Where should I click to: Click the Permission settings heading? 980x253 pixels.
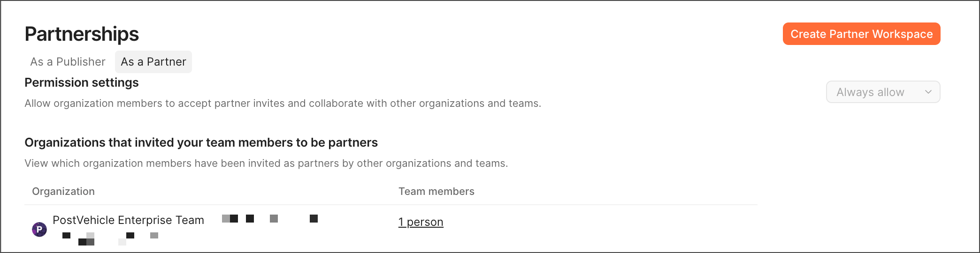coord(82,82)
